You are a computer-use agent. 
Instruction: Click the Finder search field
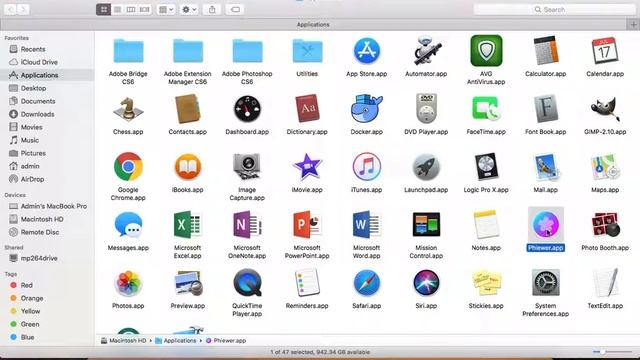(x=554, y=9)
